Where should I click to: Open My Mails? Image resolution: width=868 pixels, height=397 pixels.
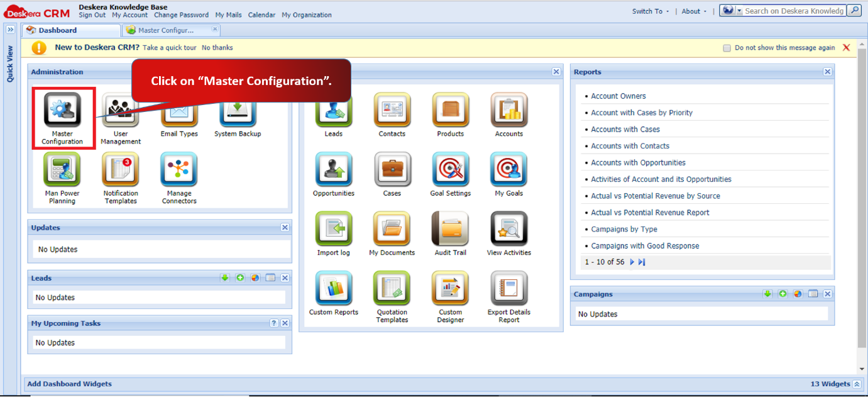228,15
